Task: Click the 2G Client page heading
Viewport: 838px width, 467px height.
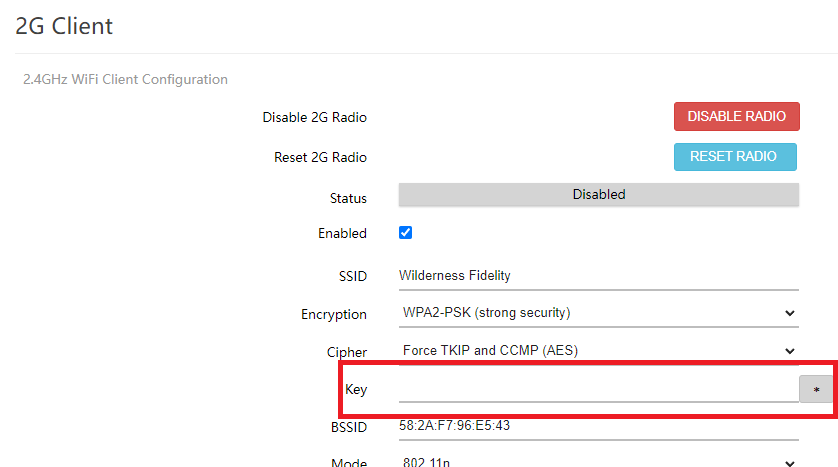Action: coord(65,26)
